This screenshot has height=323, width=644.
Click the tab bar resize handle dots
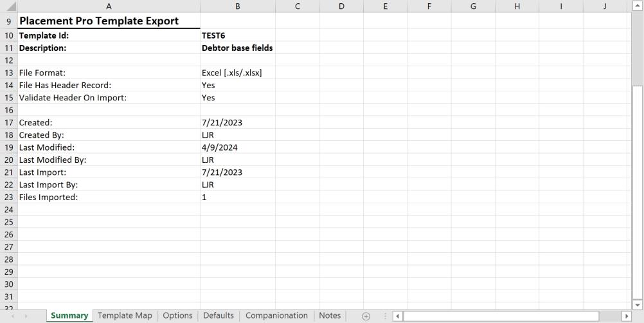[384, 316]
